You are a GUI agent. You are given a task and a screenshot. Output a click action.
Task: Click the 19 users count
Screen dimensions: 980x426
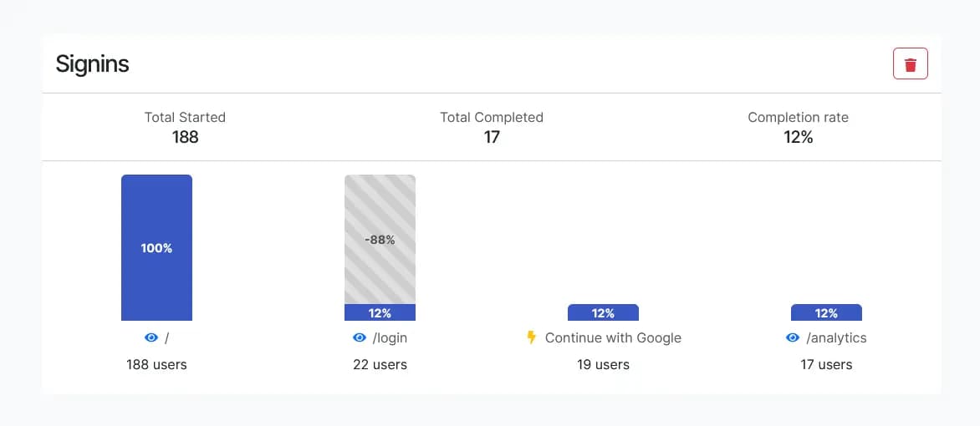[603, 364]
